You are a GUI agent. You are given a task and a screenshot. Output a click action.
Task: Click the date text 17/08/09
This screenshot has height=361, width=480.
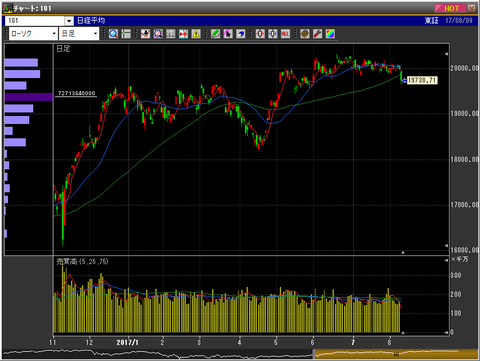[x=459, y=21]
